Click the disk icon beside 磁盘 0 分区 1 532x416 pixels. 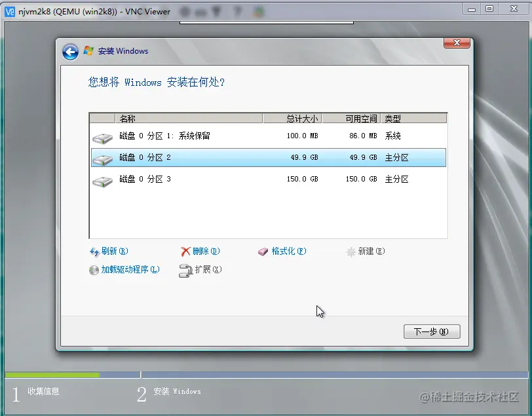tap(102, 136)
